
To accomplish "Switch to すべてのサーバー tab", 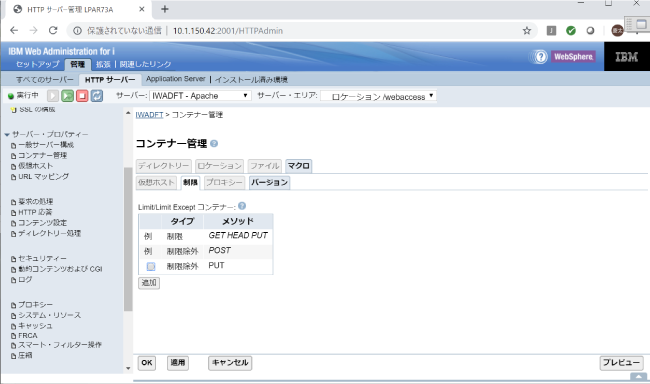I will coord(45,79).
